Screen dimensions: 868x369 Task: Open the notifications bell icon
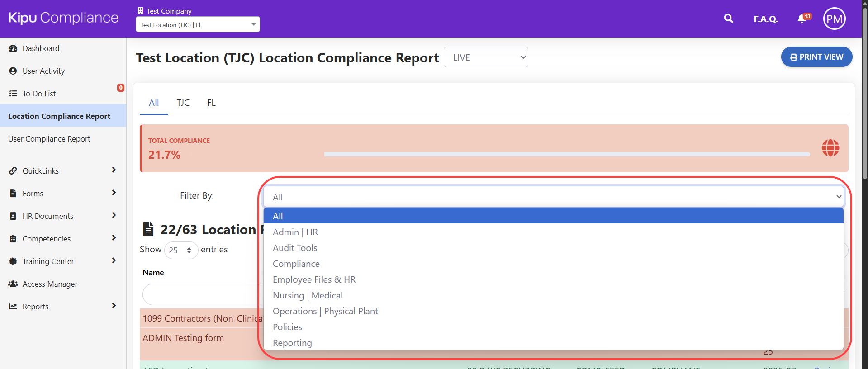pos(802,19)
